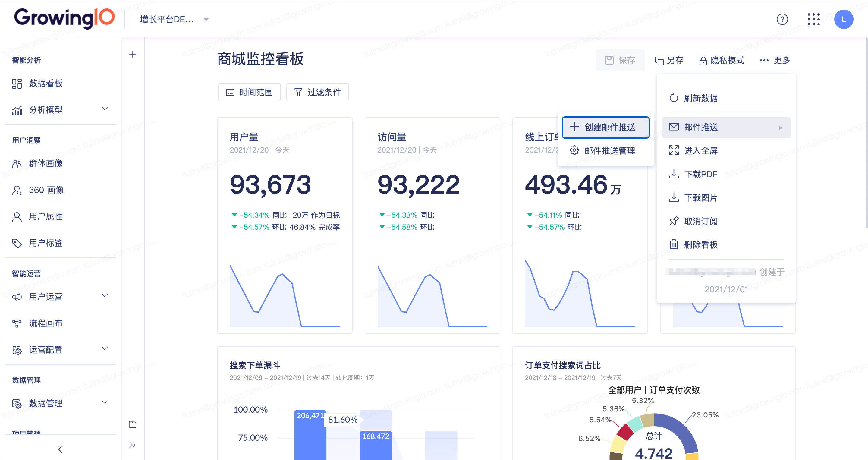Screen dimensions: 868x460
Task: Collapse sidebar with left chevron
Action: (x=60, y=449)
